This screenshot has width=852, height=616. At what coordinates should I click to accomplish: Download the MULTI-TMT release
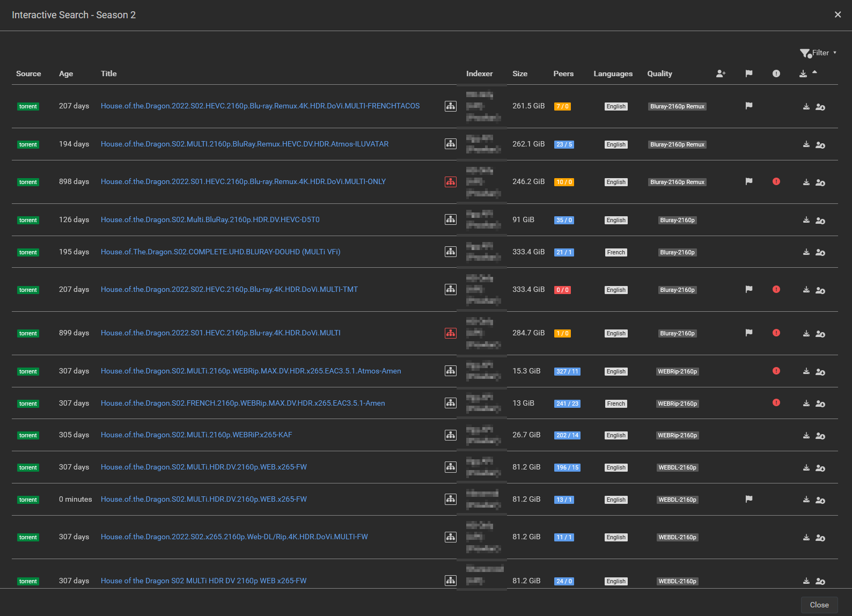(x=806, y=290)
